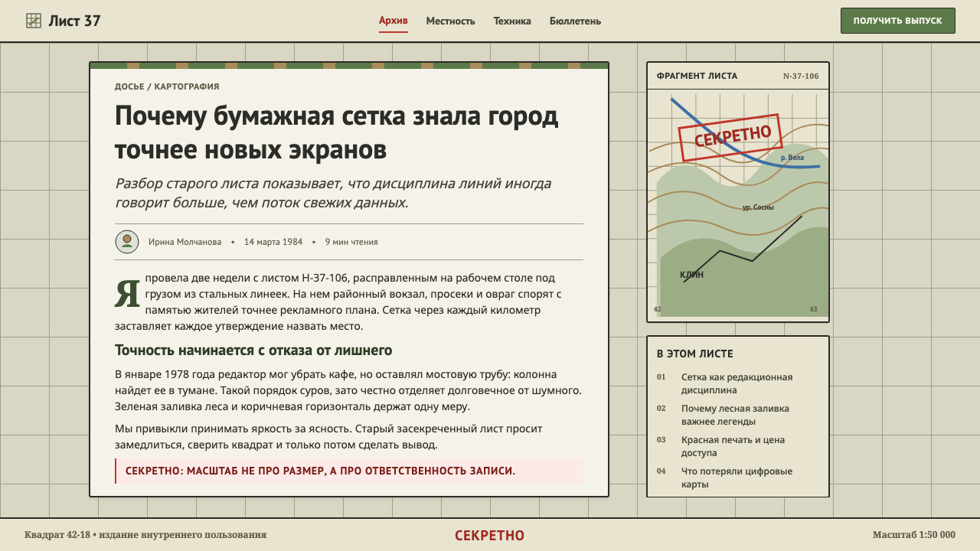Click the drop cap letter Я

(128, 295)
